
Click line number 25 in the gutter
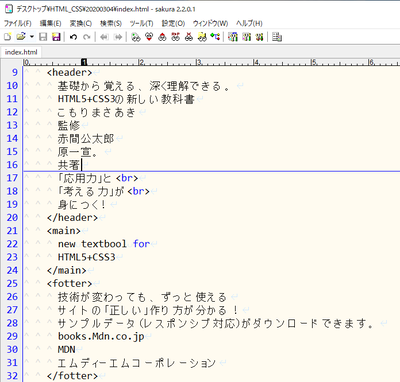(x=12, y=283)
